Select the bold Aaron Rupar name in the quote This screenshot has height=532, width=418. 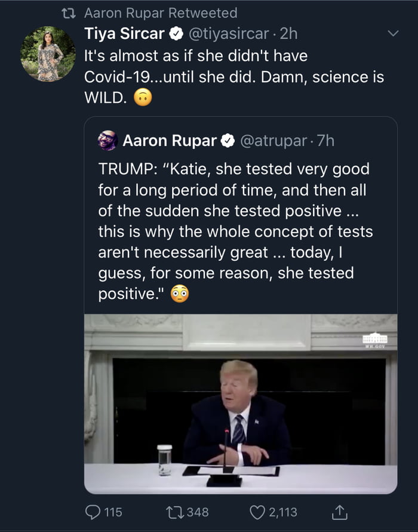pyautogui.click(x=170, y=141)
